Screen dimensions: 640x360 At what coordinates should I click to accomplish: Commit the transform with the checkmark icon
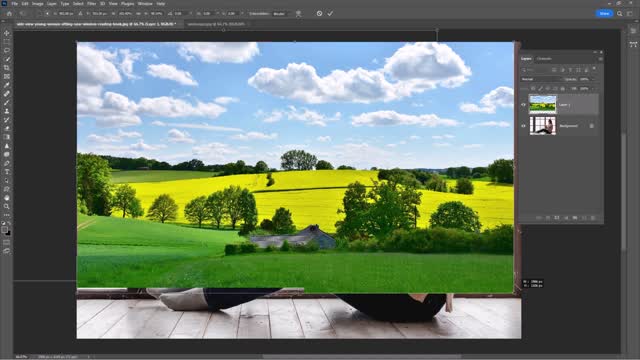click(x=330, y=13)
